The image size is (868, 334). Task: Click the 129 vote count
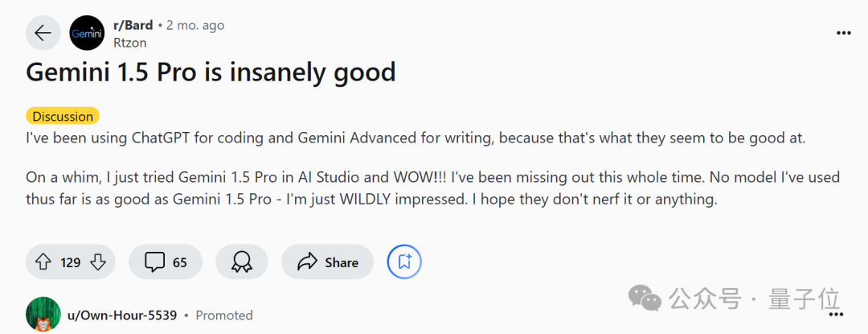point(71,262)
